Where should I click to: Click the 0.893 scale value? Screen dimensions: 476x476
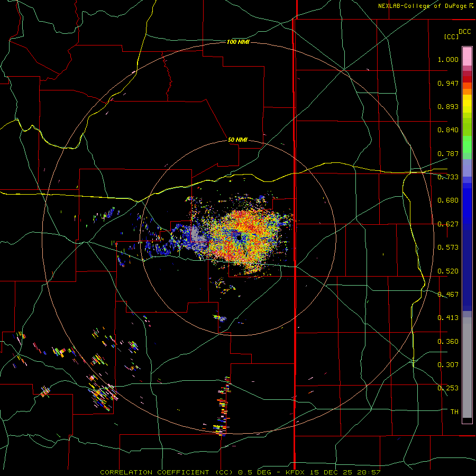[448, 106]
